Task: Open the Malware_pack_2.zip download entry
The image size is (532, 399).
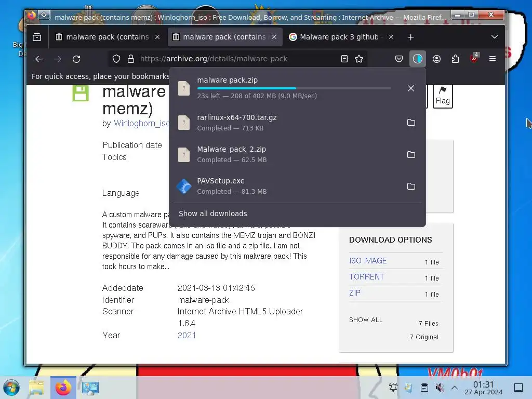Action: (x=287, y=154)
